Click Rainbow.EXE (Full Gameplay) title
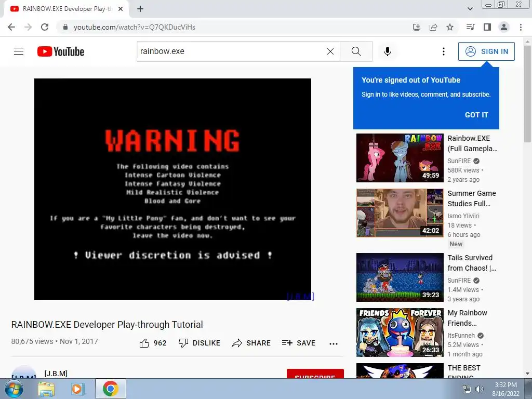Viewport: 532px width, 399px height. coord(472,143)
